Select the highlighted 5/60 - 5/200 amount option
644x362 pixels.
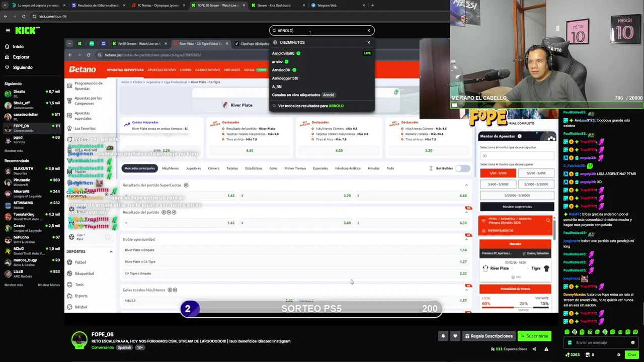[x=498, y=173]
